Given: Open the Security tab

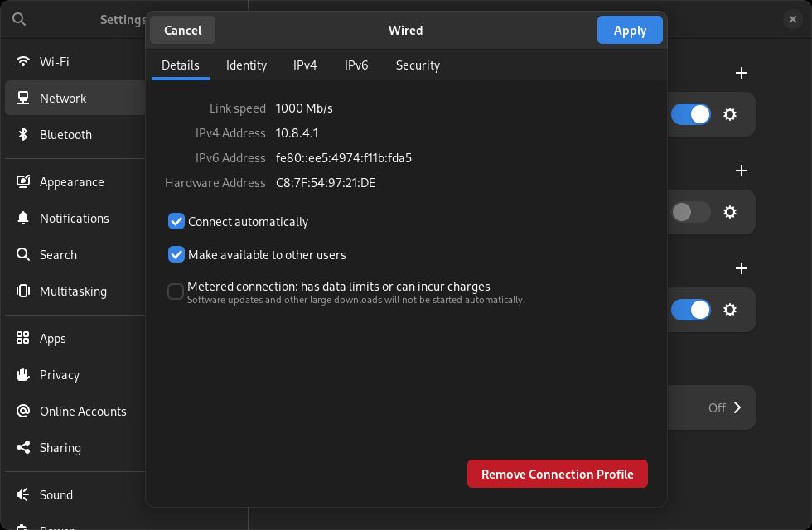Looking at the screenshot, I should [x=418, y=65].
